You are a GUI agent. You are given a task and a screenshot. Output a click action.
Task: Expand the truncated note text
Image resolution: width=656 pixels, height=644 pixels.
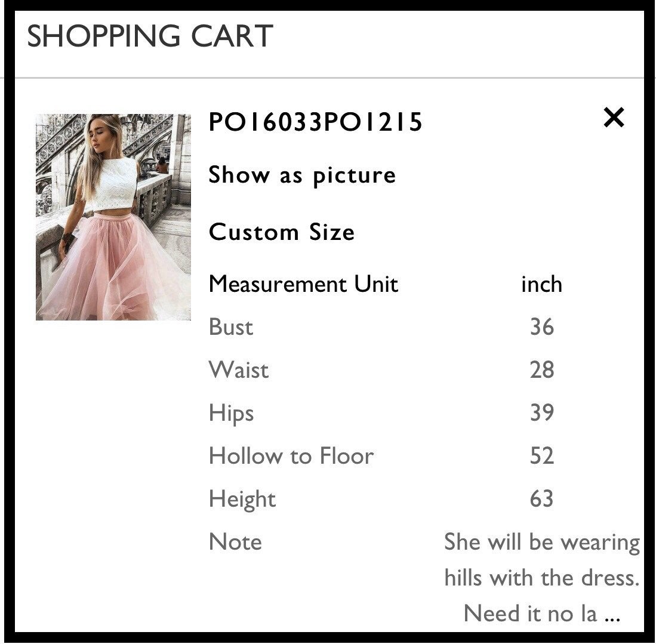click(542, 578)
